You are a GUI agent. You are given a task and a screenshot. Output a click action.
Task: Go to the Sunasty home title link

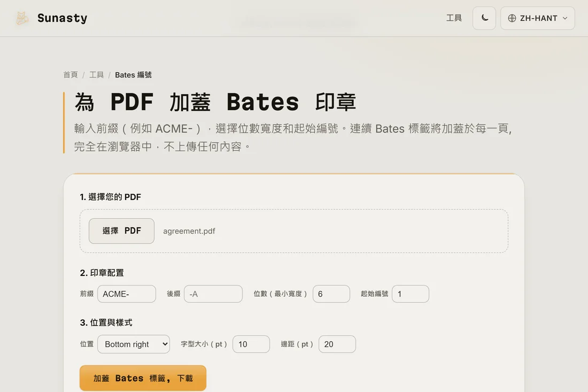click(62, 18)
